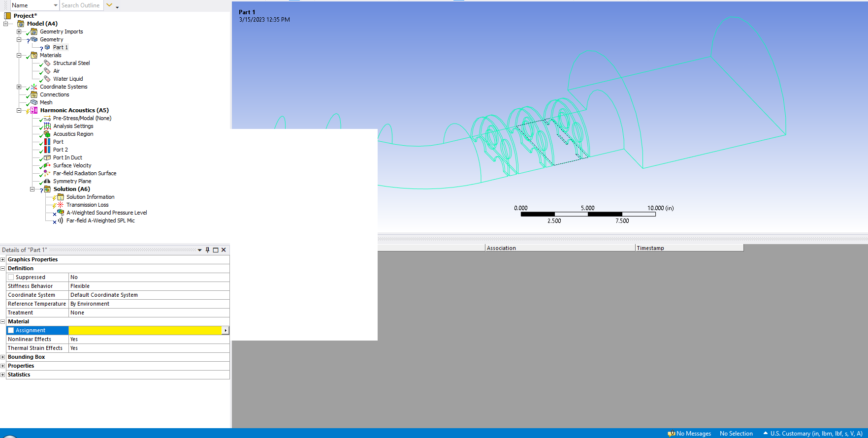Click the first Port boundary icon
868x438 pixels.
click(47, 142)
